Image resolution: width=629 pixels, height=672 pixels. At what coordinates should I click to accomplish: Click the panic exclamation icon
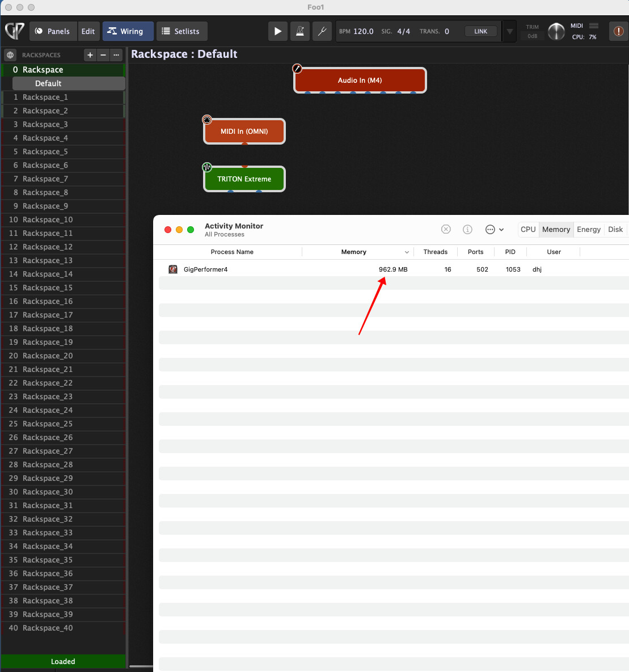click(x=618, y=31)
